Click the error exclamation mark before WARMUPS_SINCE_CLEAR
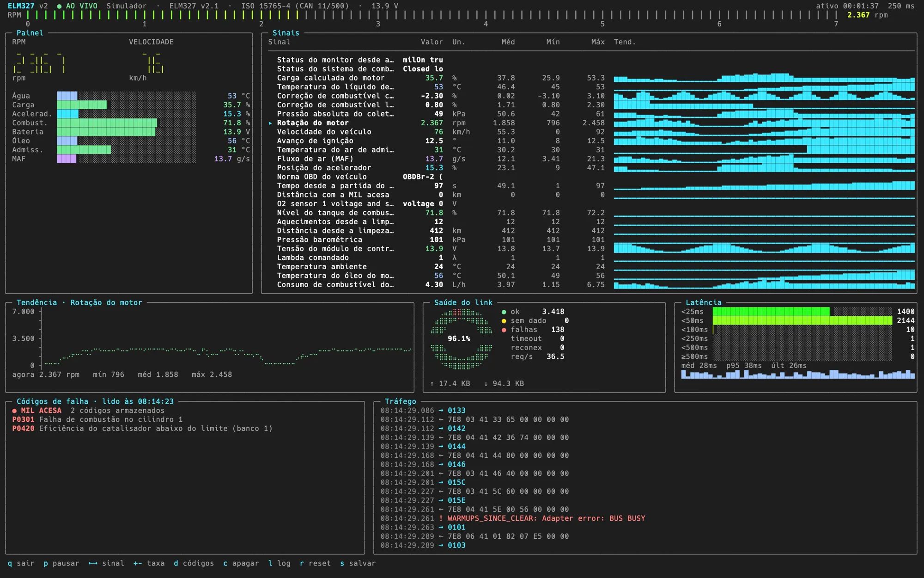This screenshot has height=578, width=924. 441,518
